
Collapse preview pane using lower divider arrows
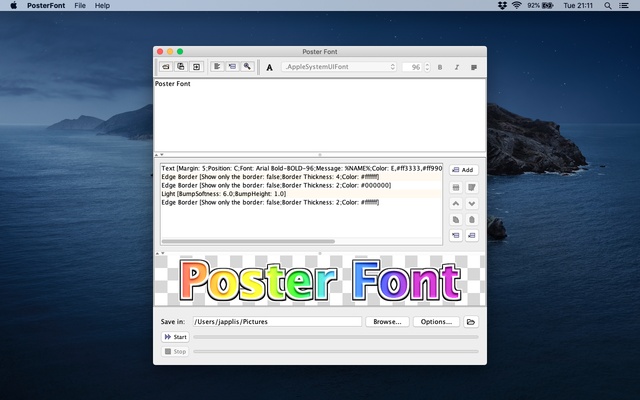160,253
